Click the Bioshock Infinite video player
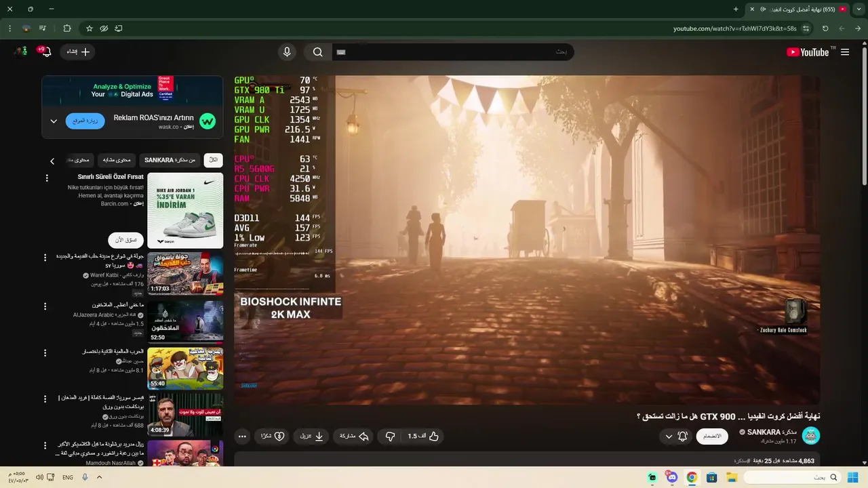The height and width of the screenshot is (488, 868). [527, 240]
